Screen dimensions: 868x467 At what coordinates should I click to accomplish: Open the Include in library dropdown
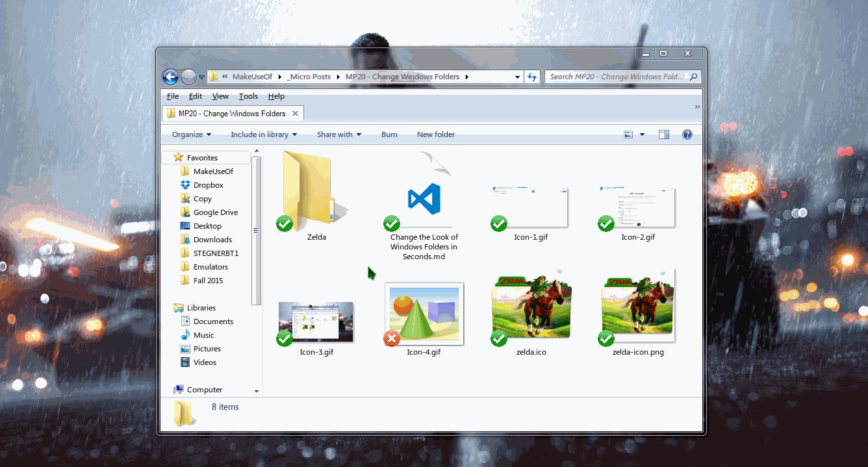pos(263,134)
